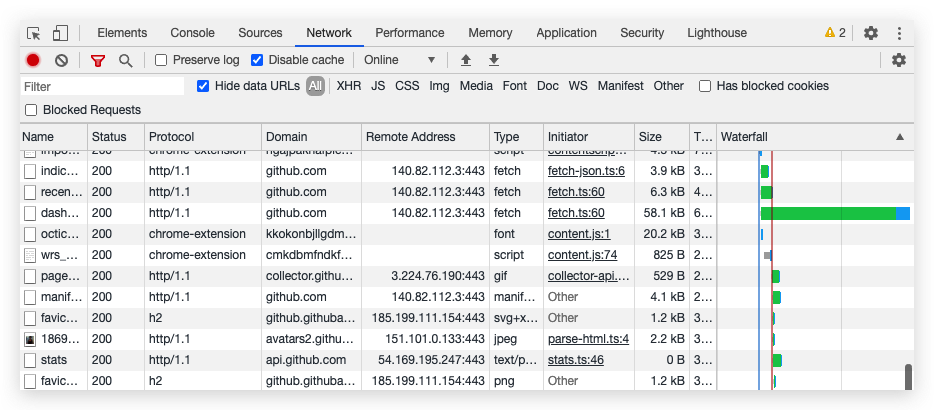
Task: Toggle the device toolbar icon
Action: coord(60,33)
